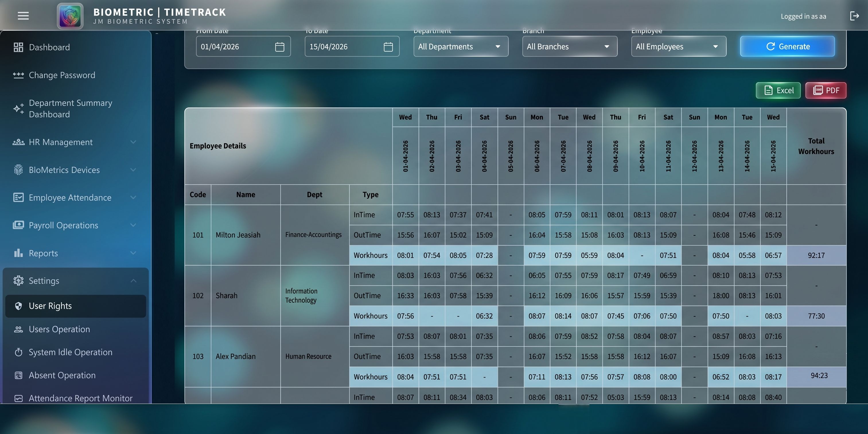Click the Reports bar chart icon

[18, 253]
